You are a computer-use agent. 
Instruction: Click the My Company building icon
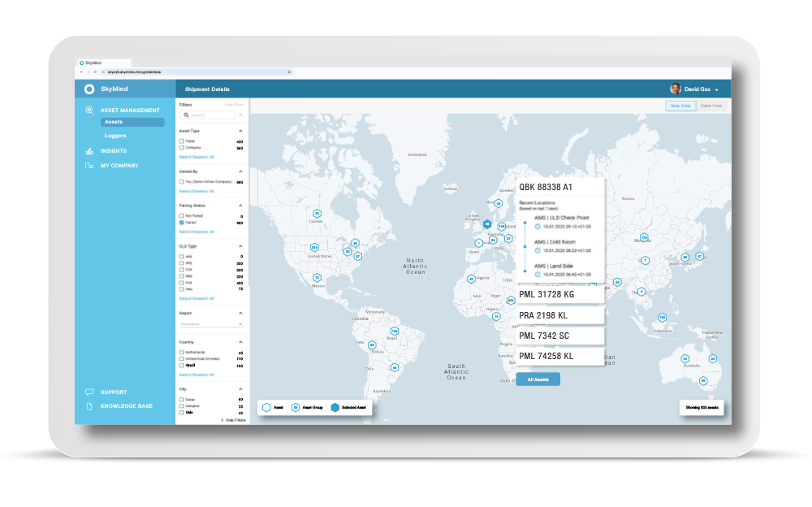(x=89, y=166)
